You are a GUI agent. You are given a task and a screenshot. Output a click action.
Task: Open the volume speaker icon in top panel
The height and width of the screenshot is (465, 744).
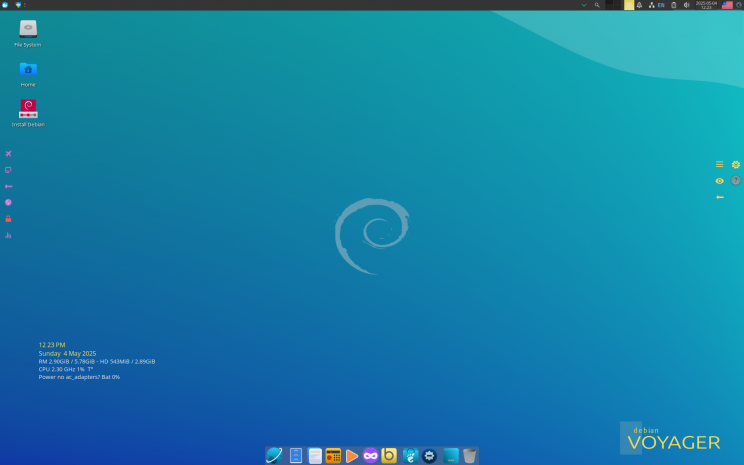pos(686,5)
